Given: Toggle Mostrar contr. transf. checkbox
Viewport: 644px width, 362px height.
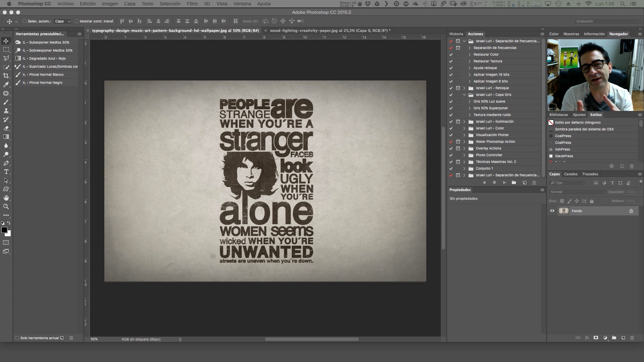Looking at the screenshot, I should click(76, 21).
